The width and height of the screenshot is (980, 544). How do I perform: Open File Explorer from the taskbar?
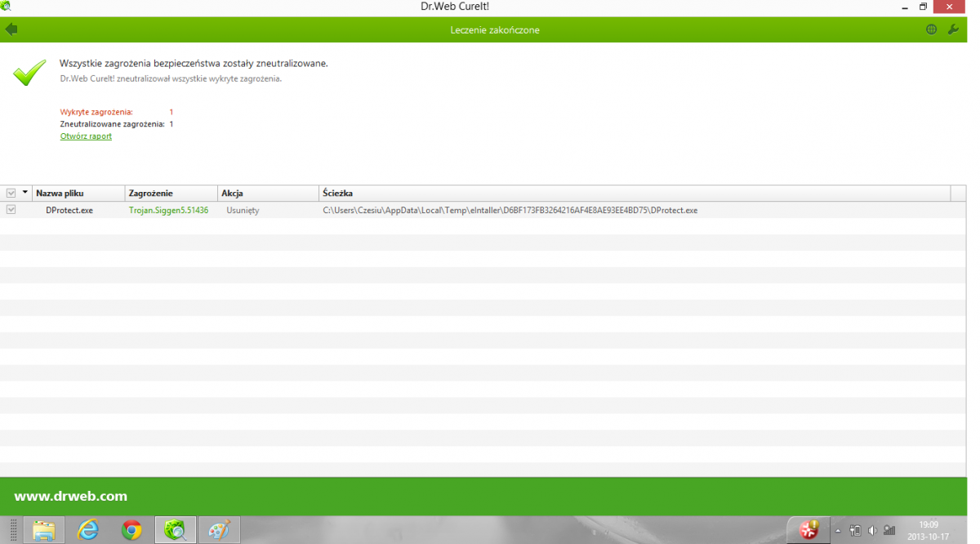[x=43, y=530]
